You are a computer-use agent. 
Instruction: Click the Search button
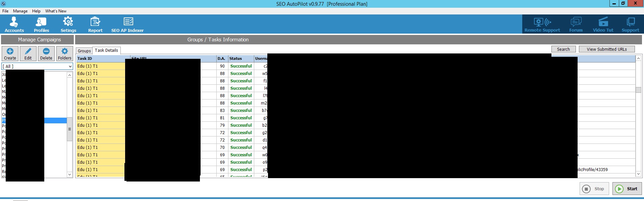pos(563,49)
